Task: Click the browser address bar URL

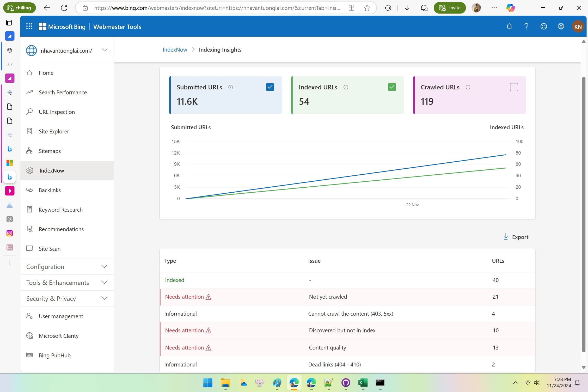Action: click(x=217, y=8)
